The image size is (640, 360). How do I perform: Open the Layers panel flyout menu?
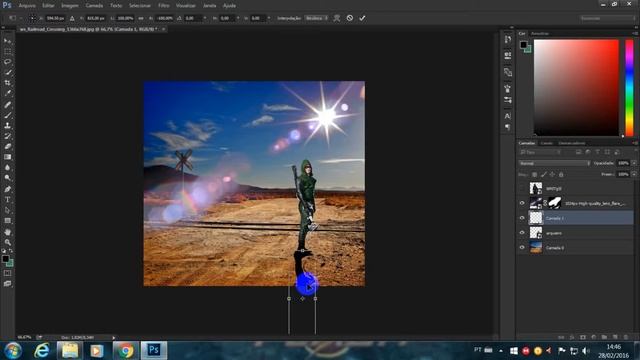(635, 143)
